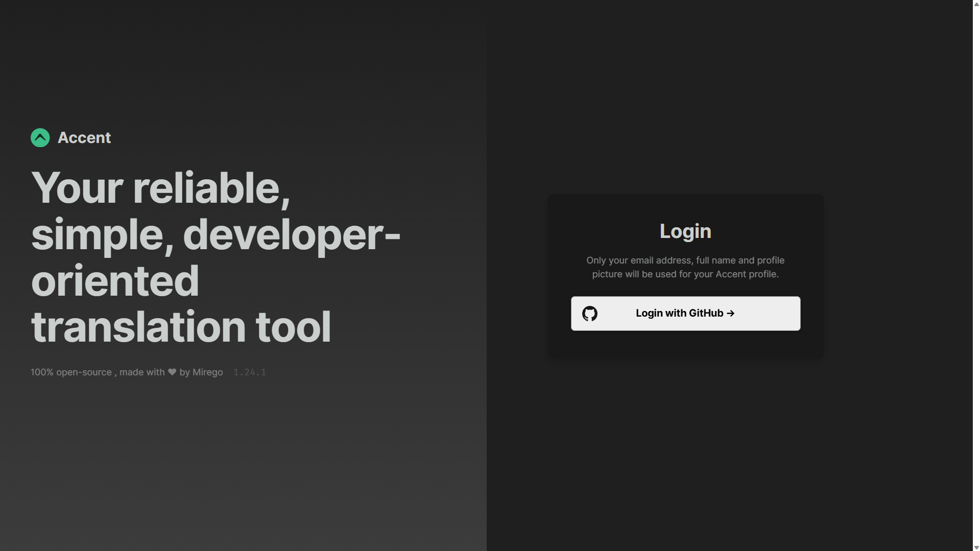Click the "simple, developer-" headline line

point(216,234)
